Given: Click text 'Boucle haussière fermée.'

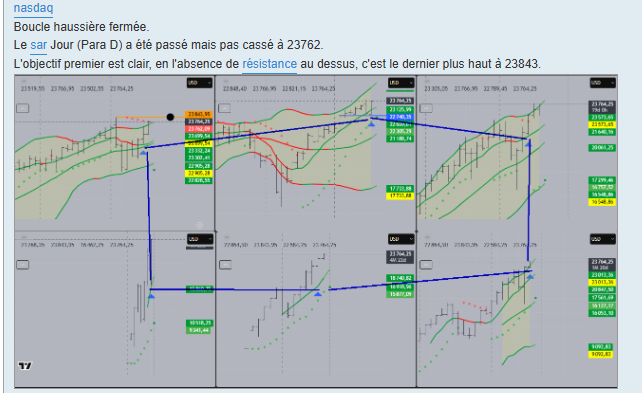Looking at the screenshot, I should click(81, 27).
